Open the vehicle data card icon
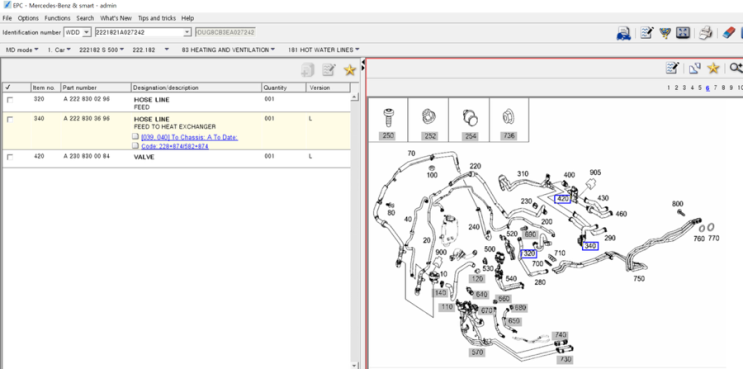The height and width of the screenshot is (369, 743). (x=623, y=33)
